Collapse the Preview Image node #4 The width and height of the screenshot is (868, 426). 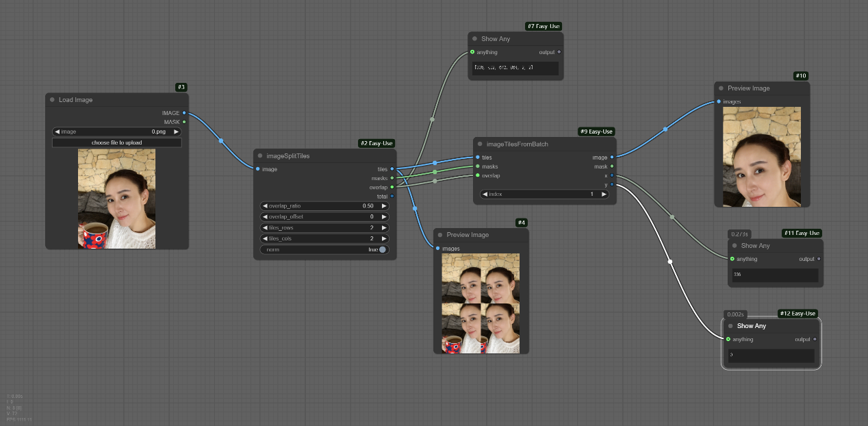pos(440,235)
